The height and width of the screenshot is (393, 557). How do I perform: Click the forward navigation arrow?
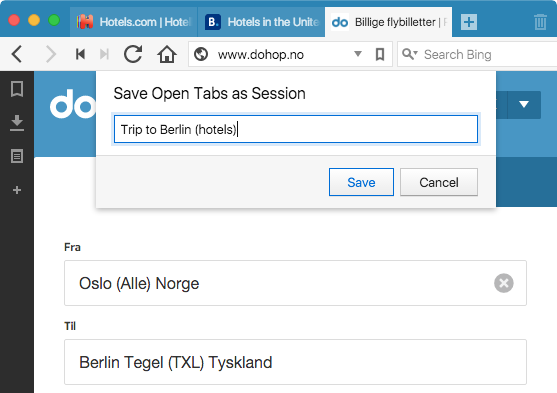[51, 54]
